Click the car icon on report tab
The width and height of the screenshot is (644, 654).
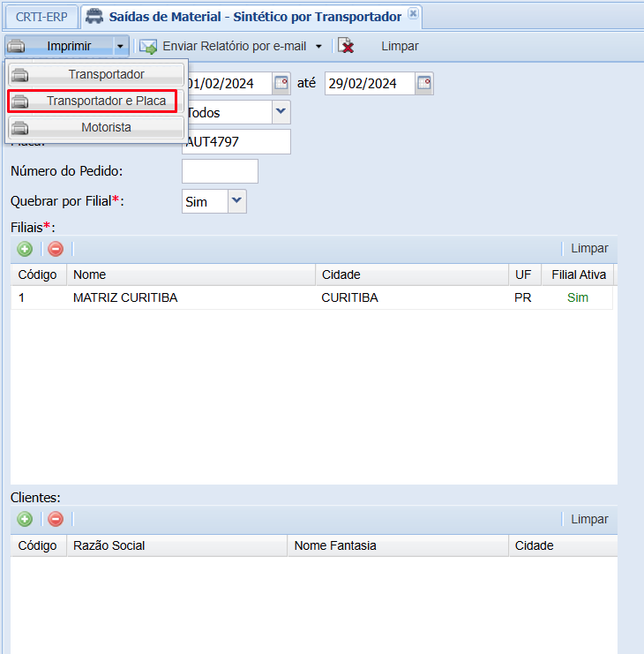[94, 16]
